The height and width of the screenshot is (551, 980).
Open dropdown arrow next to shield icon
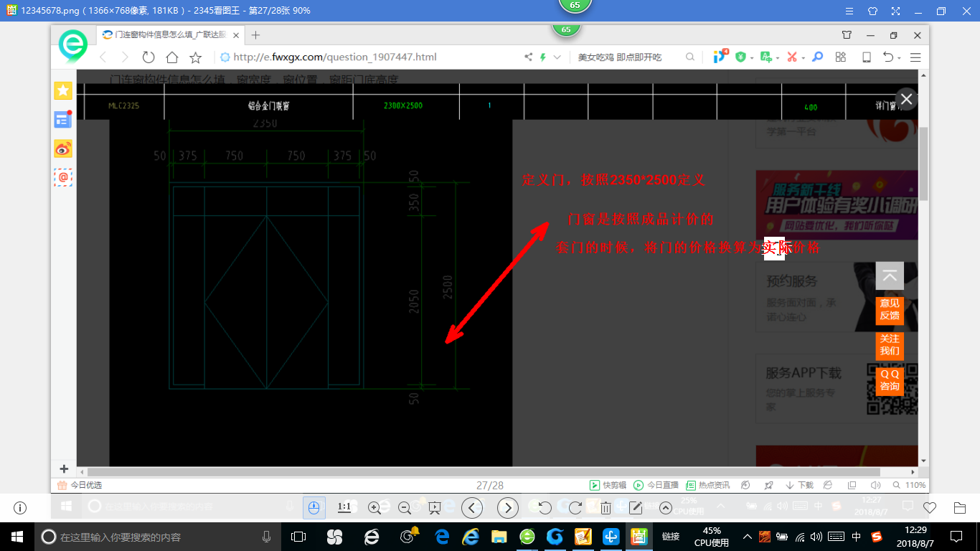click(x=752, y=58)
